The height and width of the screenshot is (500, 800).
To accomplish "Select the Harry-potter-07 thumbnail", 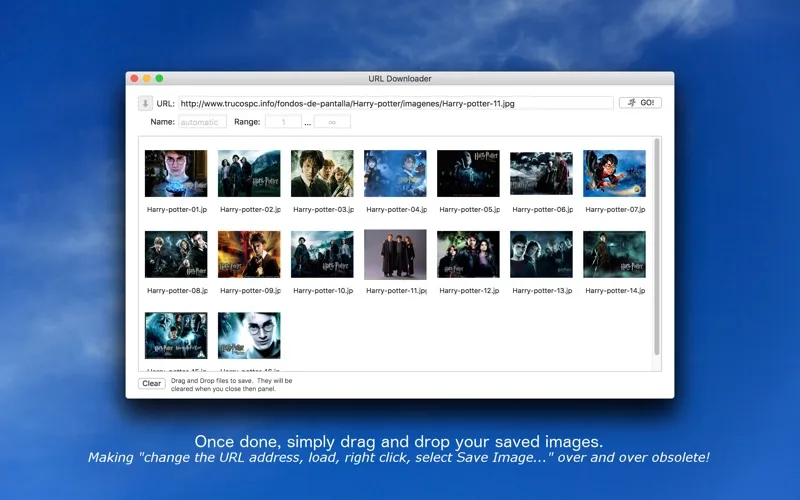I will click(614, 173).
